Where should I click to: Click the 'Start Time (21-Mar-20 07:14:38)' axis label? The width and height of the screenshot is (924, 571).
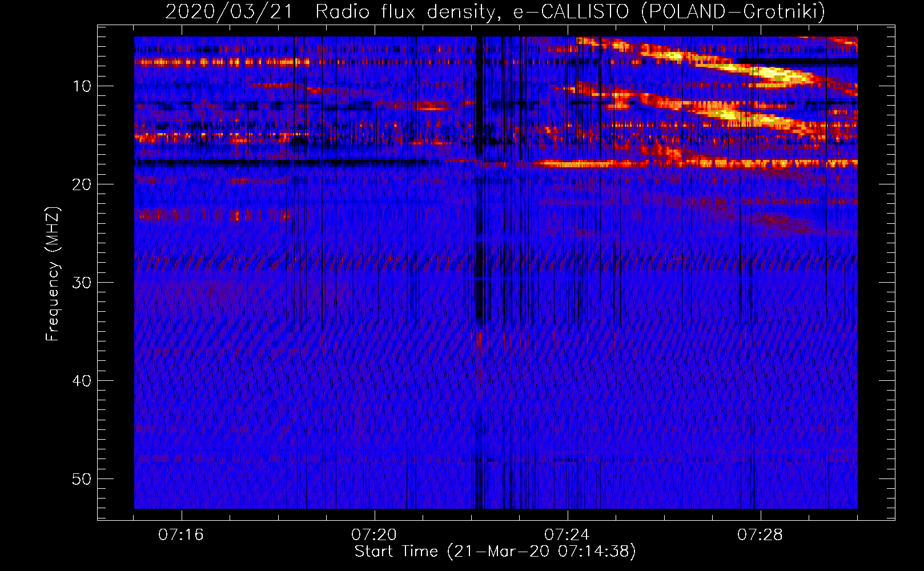(495, 552)
